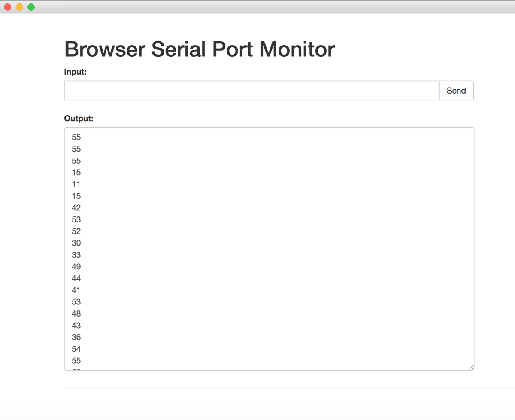Screen dimensions: 515x420
Task: Click the resize grip of Output box
Action: (471, 367)
